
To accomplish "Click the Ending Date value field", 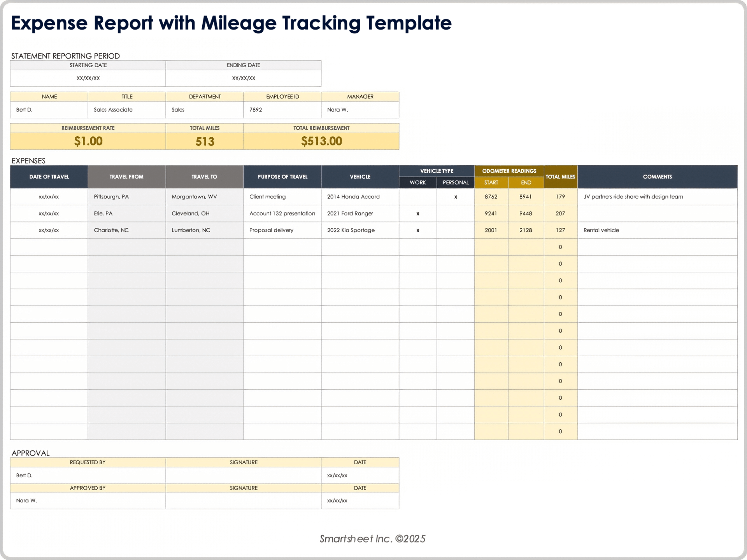I will (243, 78).
